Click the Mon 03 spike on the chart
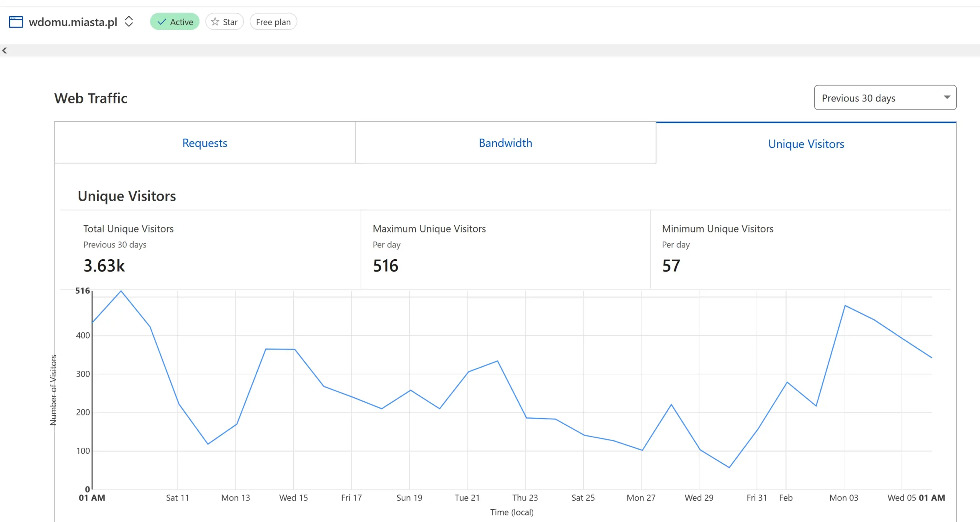The height and width of the screenshot is (522, 980). coord(845,306)
